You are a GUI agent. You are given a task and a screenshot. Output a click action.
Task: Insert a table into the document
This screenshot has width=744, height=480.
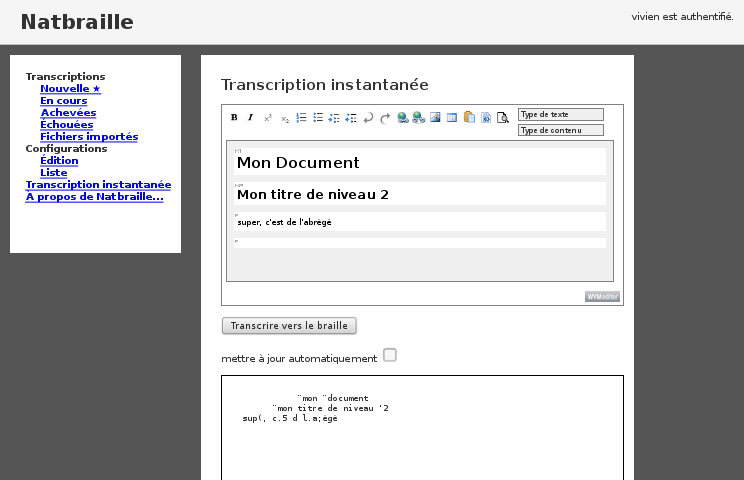(452, 117)
